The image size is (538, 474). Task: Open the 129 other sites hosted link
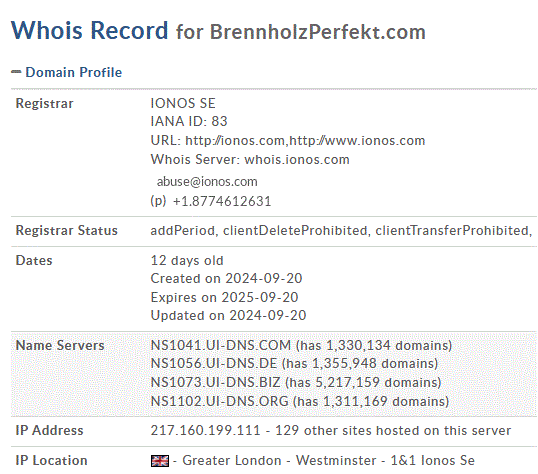point(393,431)
